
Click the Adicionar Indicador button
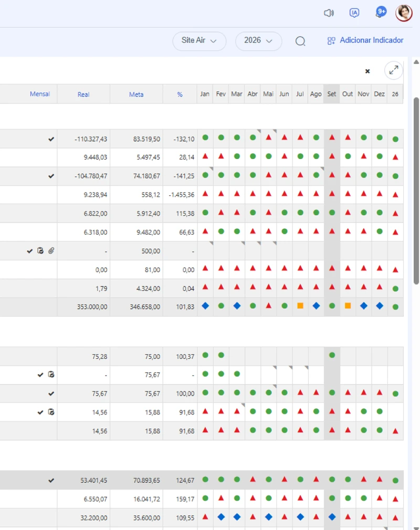click(365, 40)
